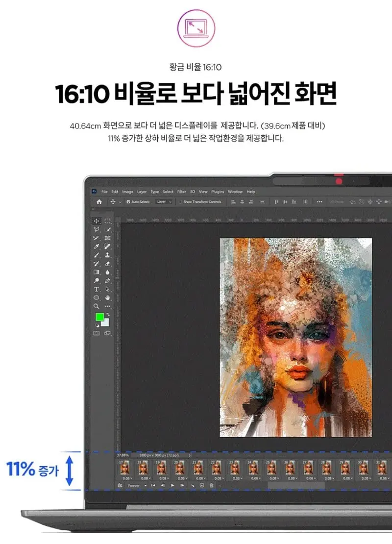Click convert to video timeline icon
This screenshot has width=392, height=544.
(x=120, y=485)
